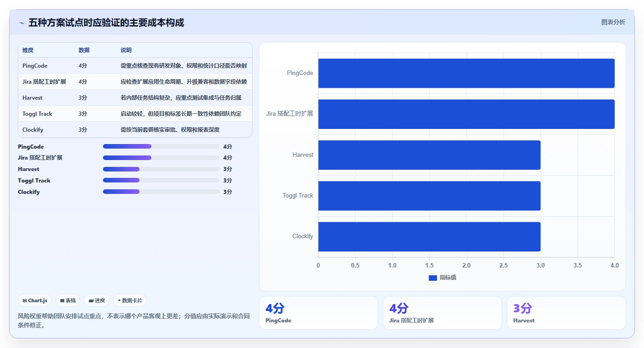The height and width of the screenshot is (348, 644).
Task: Click the Clockify progress bar
Action: click(x=161, y=192)
